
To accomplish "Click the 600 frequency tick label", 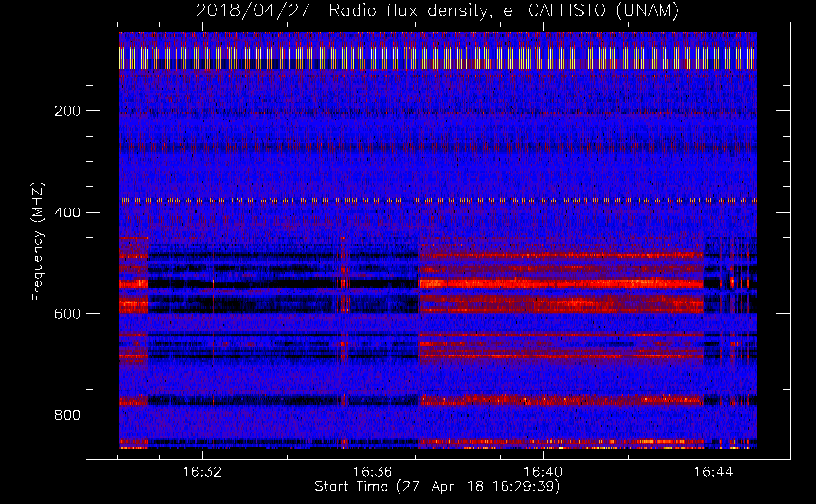I will point(68,313).
